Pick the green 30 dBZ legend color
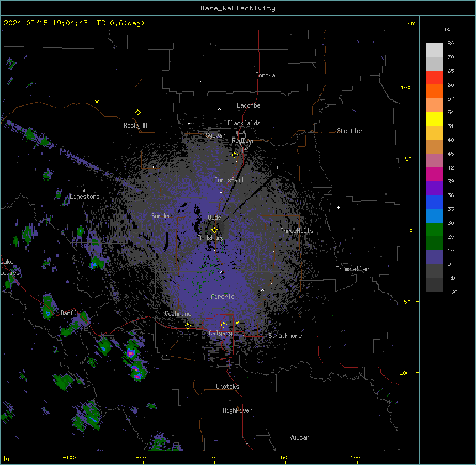This screenshot has height=465, width=476. point(434,229)
